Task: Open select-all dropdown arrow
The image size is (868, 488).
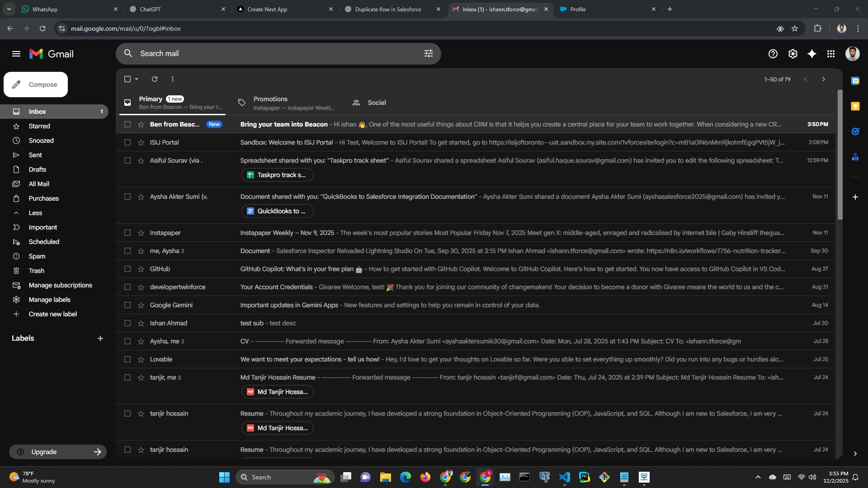Action: click(137, 79)
